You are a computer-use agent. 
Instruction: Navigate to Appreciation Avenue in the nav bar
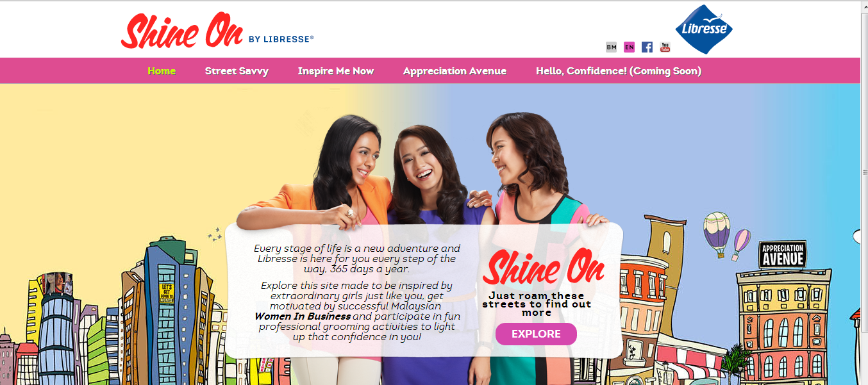[x=455, y=71]
